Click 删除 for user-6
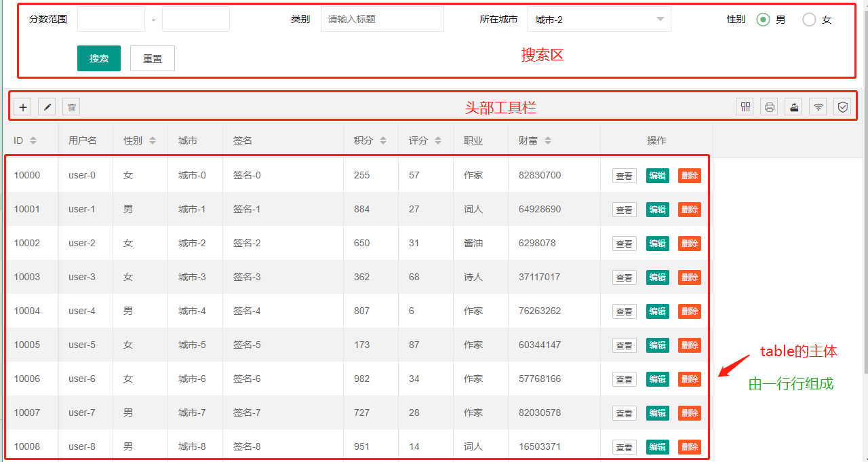This screenshot has width=868, height=462. pos(690,379)
